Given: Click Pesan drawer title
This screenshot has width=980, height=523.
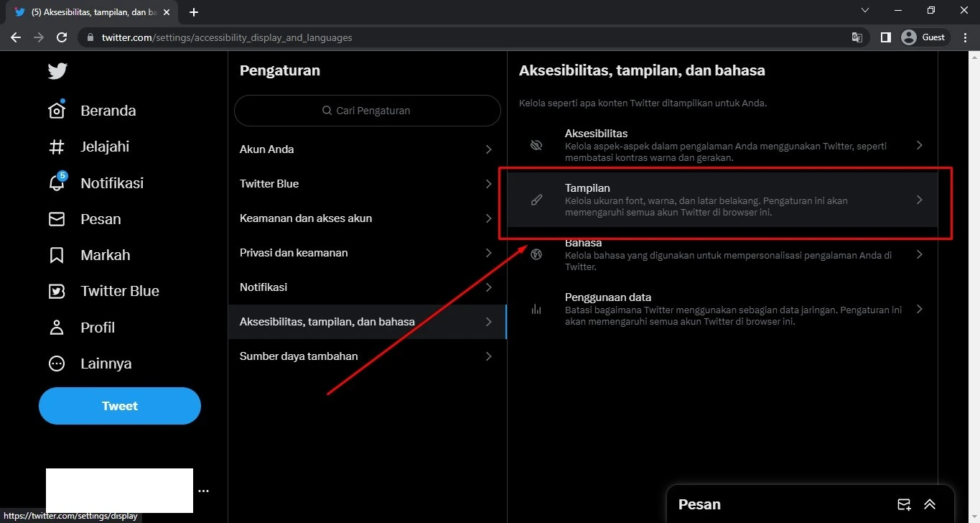Looking at the screenshot, I should pos(699,504).
